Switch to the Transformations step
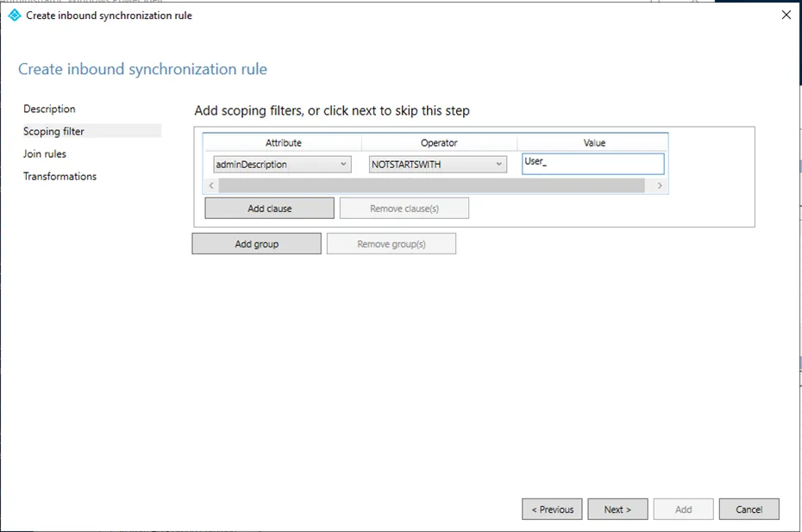Image resolution: width=802 pixels, height=532 pixels. point(60,176)
